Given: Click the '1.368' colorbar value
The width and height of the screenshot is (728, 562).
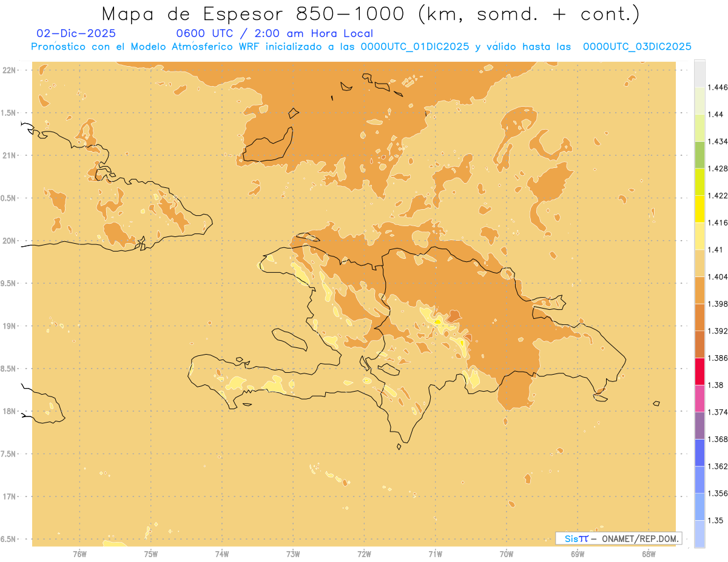Looking at the screenshot, I should [718, 439].
